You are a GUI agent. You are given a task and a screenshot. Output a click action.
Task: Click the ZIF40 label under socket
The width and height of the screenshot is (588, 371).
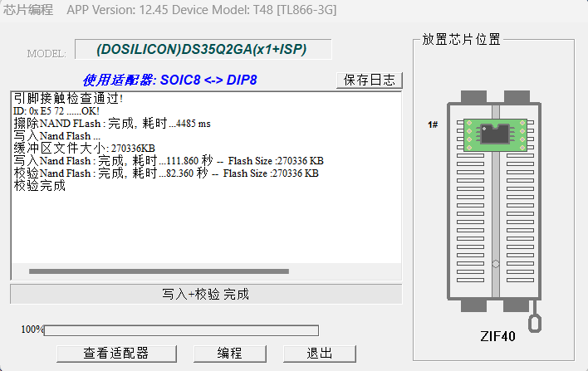pyautogui.click(x=497, y=337)
